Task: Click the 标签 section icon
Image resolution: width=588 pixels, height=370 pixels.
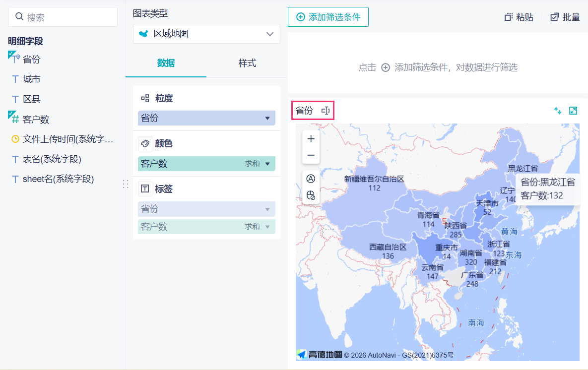Action: pos(145,189)
